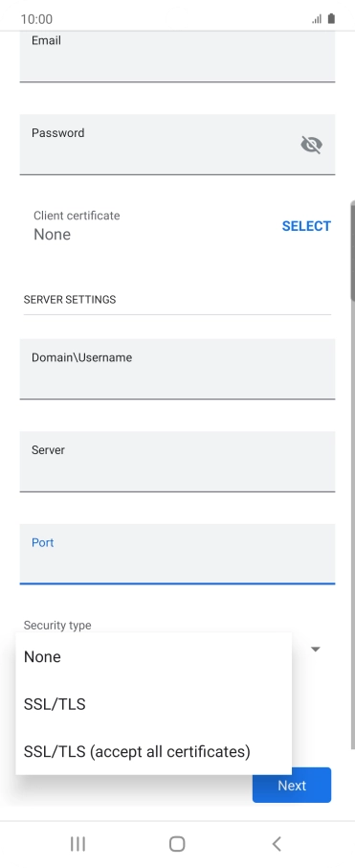Image resolution: width=355 pixels, height=868 pixels.
Task: Click the vertical scrollbar on right edge
Action: [352, 250]
